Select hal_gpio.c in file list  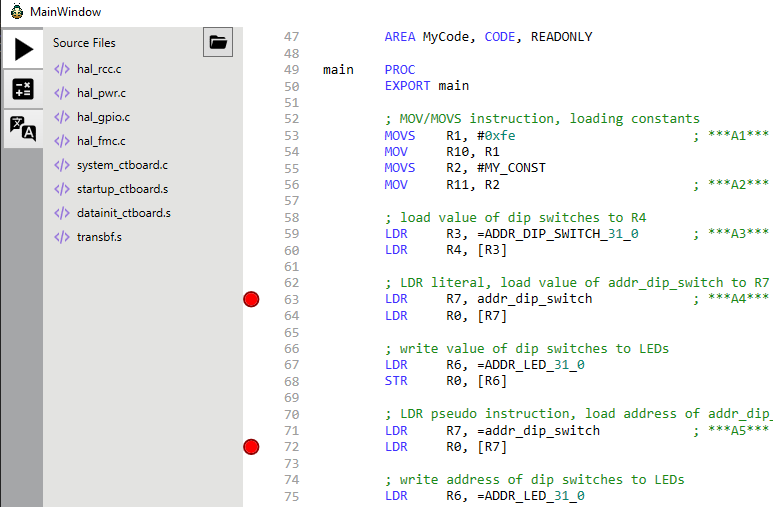pyautogui.click(x=103, y=117)
